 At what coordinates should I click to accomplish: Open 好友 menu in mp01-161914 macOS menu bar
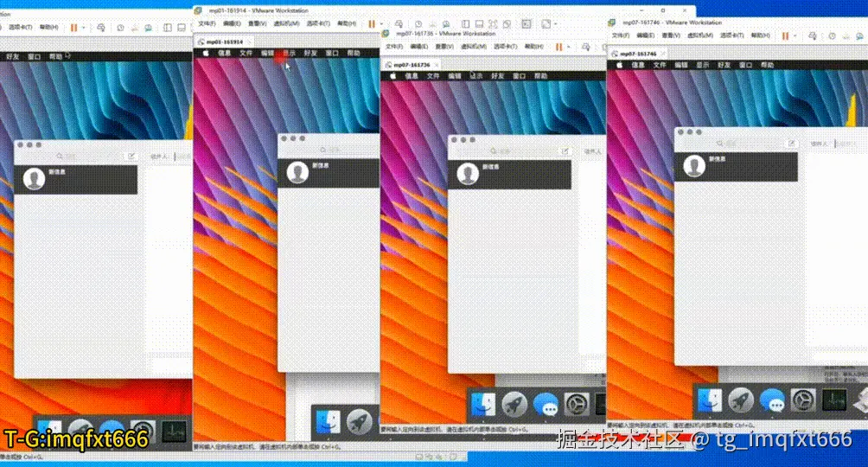pyautogui.click(x=310, y=53)
